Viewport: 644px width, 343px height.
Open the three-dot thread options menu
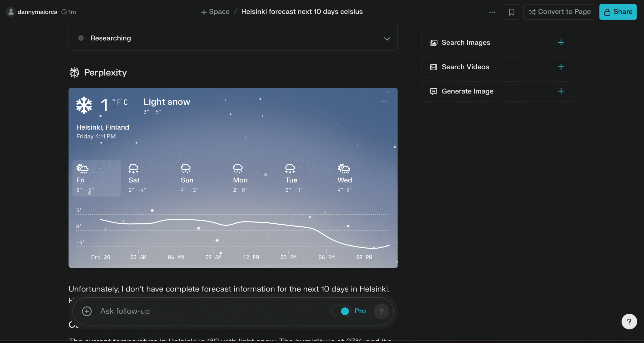(x=492, y=12)
